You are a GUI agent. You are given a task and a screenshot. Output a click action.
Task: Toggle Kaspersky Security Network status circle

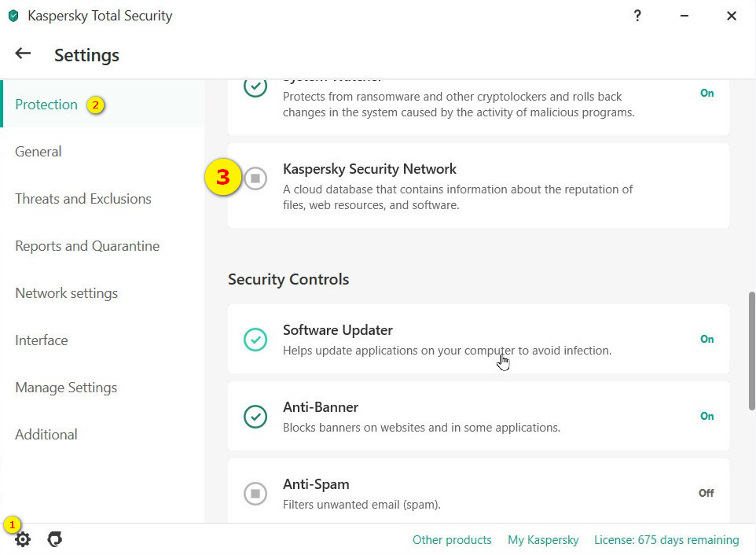pos(255,178)
